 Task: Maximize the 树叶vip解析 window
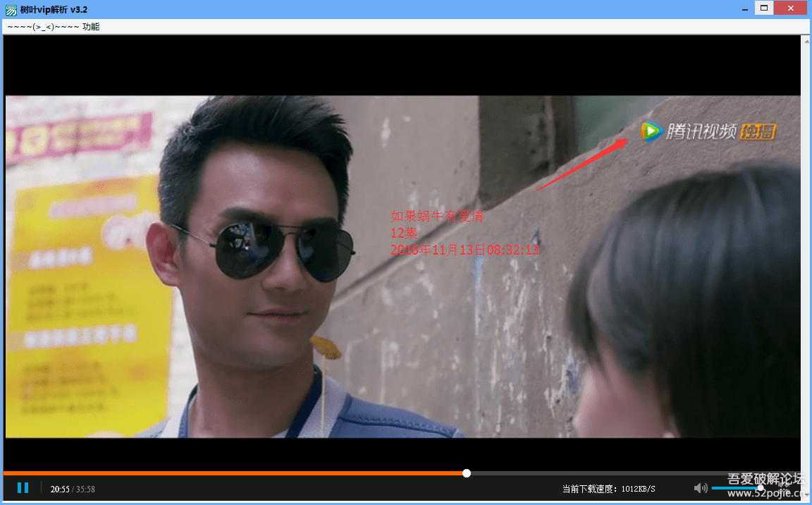tap(764, 8)
